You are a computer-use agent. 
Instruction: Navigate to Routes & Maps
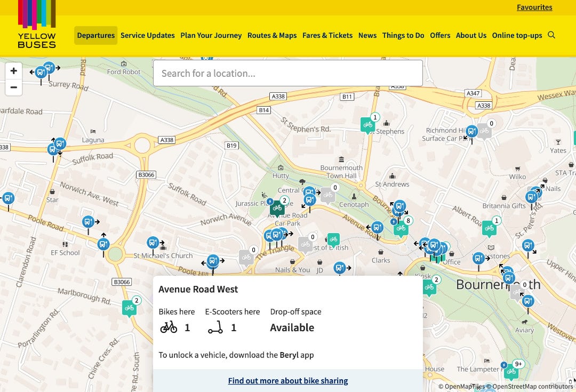pyautogui.click(x=272, y=35)
